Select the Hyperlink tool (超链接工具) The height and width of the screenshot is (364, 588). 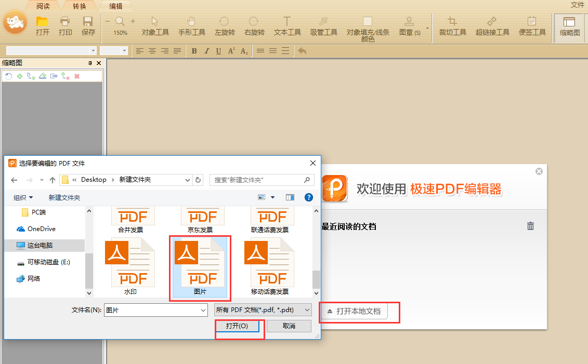coord(492,26)
